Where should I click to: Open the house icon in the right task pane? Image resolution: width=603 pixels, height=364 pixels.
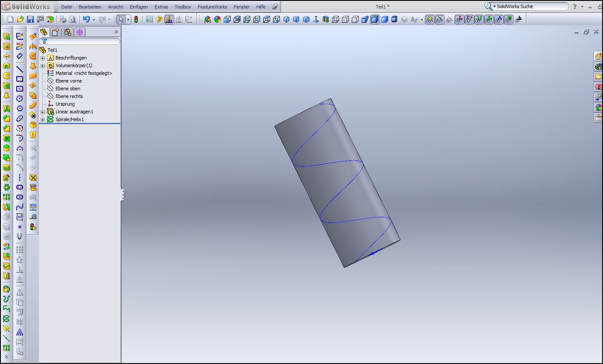(x=598, y=56)
